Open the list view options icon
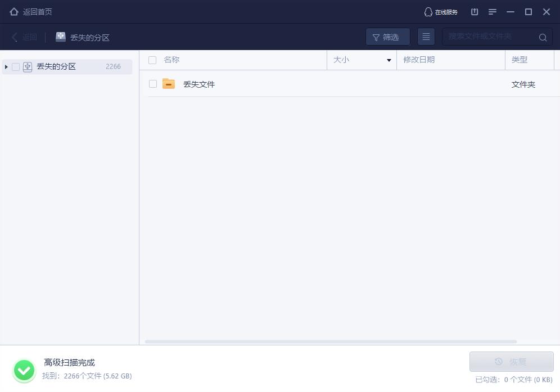The width and height of the screenshot is (560, 392). tap(426, 37)
